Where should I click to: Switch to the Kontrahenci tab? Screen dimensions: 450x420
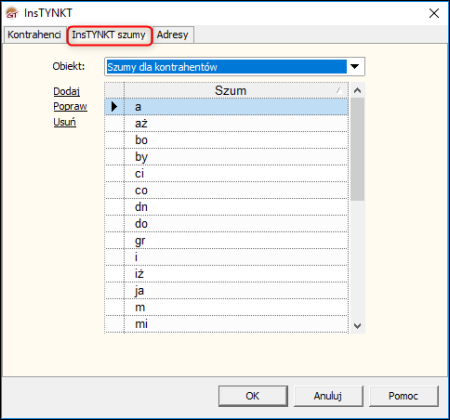coord(34,35)
